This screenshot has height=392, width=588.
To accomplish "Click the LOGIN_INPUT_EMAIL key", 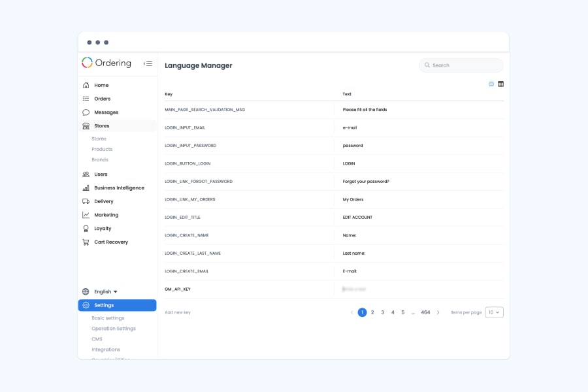I will [185, 127].
